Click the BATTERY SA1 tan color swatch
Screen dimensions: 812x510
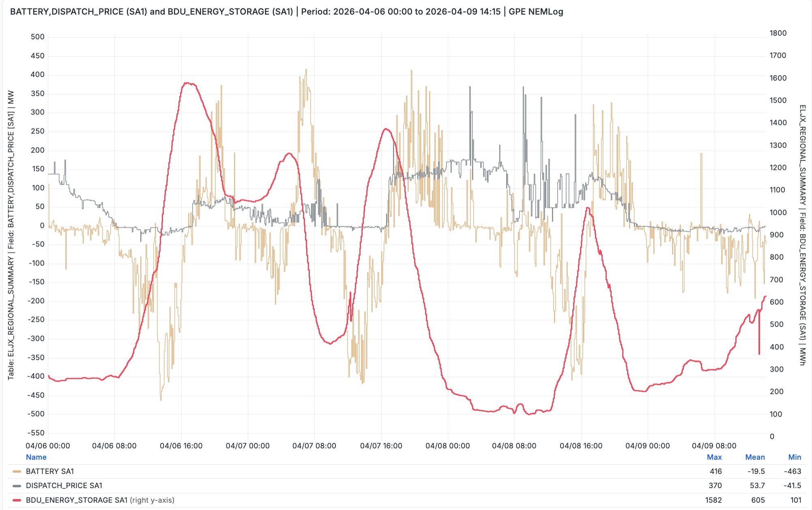tap(17, 471)
